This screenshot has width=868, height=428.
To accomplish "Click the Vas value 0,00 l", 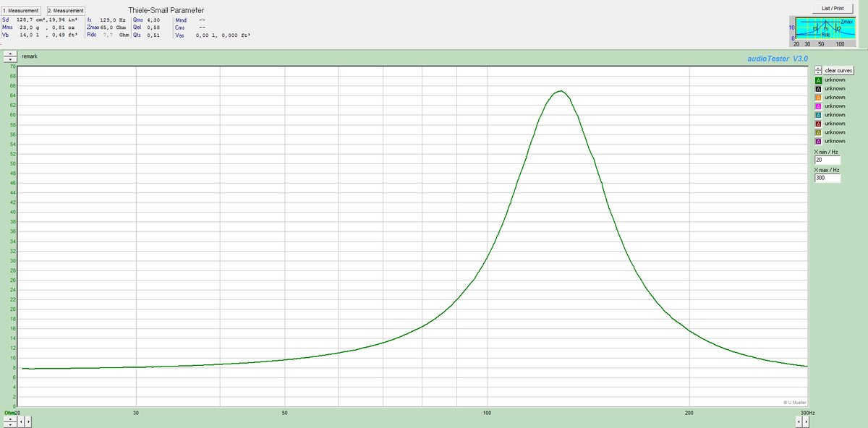I will click(x=208, y=34).
